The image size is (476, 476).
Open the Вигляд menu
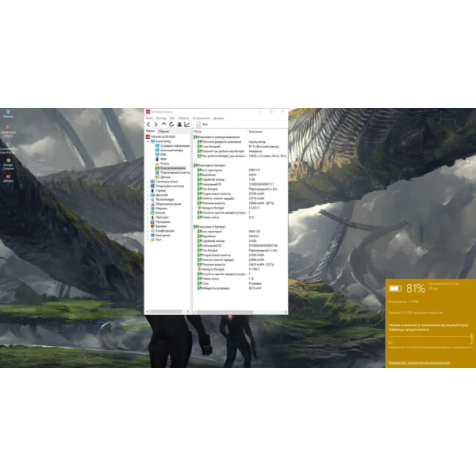tap(161, 118)
